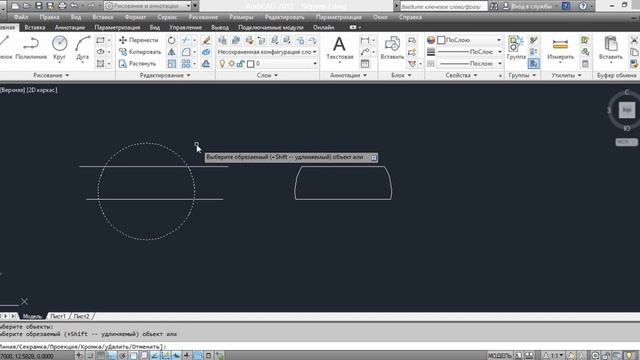Click the layer 0 color swatch box

[x=251, y=64]
